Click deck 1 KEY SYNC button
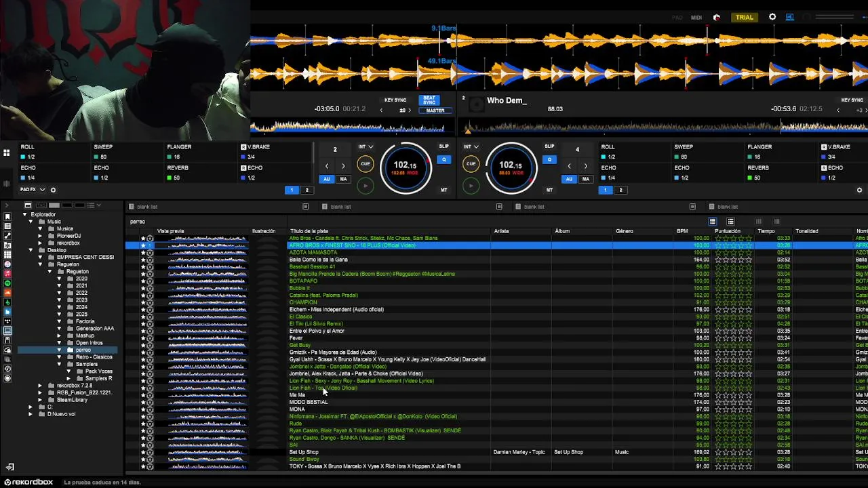 tap(395, 100)
